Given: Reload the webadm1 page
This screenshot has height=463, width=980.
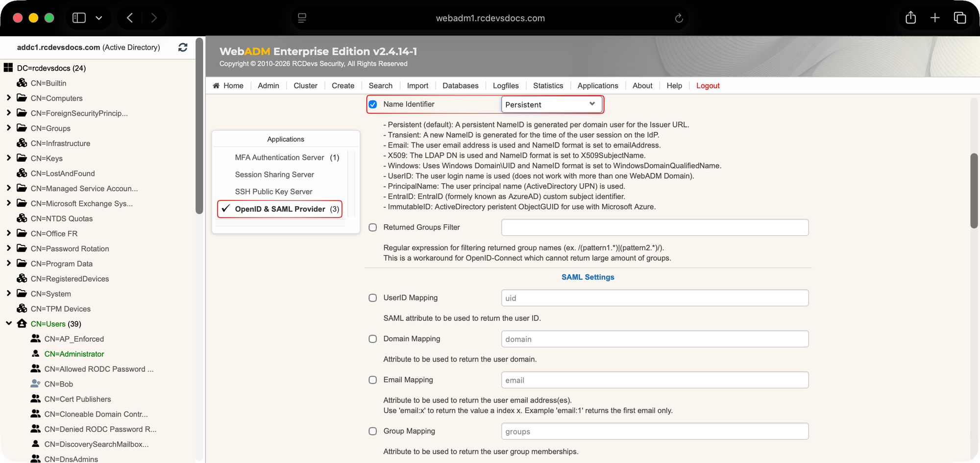Looking at the screenshot, I should point(679,18).
